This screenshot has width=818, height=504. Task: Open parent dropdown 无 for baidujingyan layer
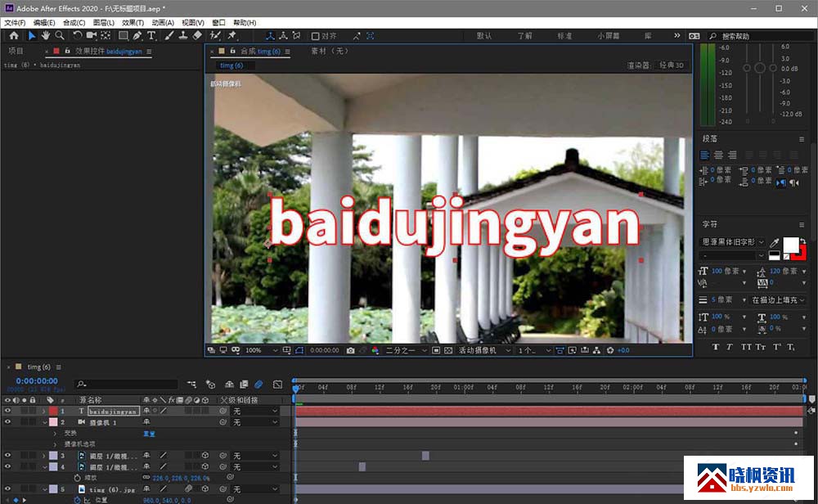pos(255,411)
